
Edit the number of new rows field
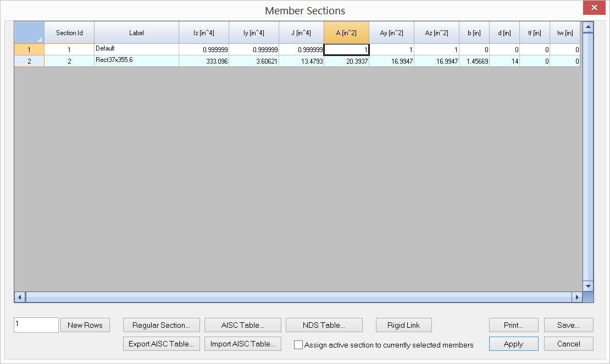coord(36,324)
